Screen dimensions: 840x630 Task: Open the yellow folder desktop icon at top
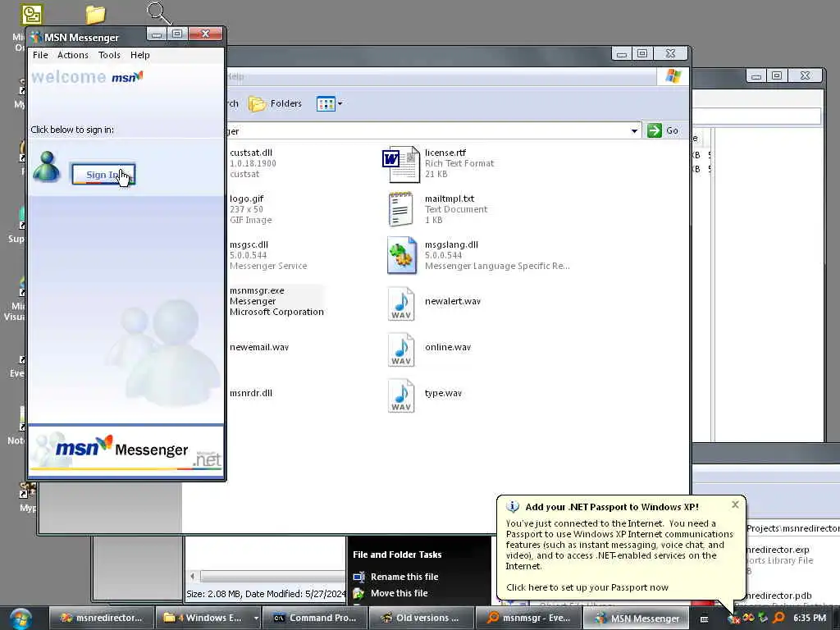click(x=95, y=15)
